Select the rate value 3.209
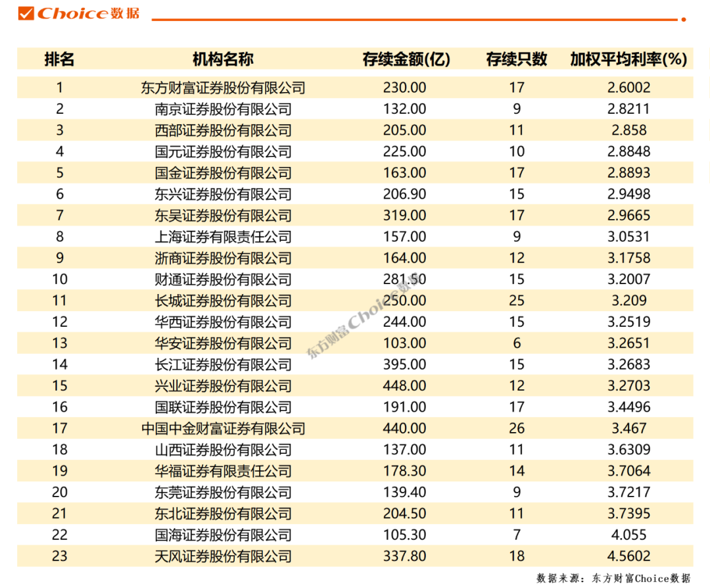 pyautogui.click(x=628, y=301)
